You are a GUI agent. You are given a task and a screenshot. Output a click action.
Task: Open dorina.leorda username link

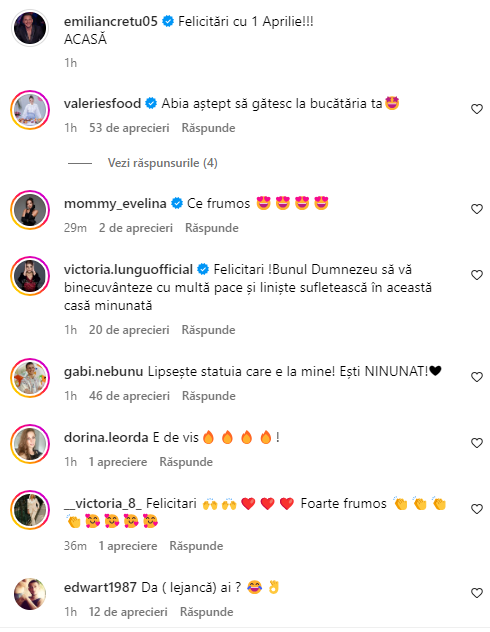(x=106, y=438)
